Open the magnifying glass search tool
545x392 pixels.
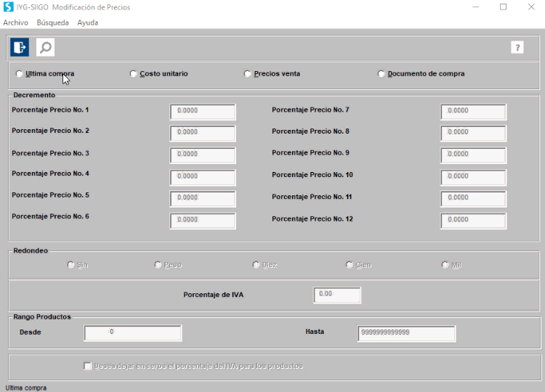click(45, 47)
